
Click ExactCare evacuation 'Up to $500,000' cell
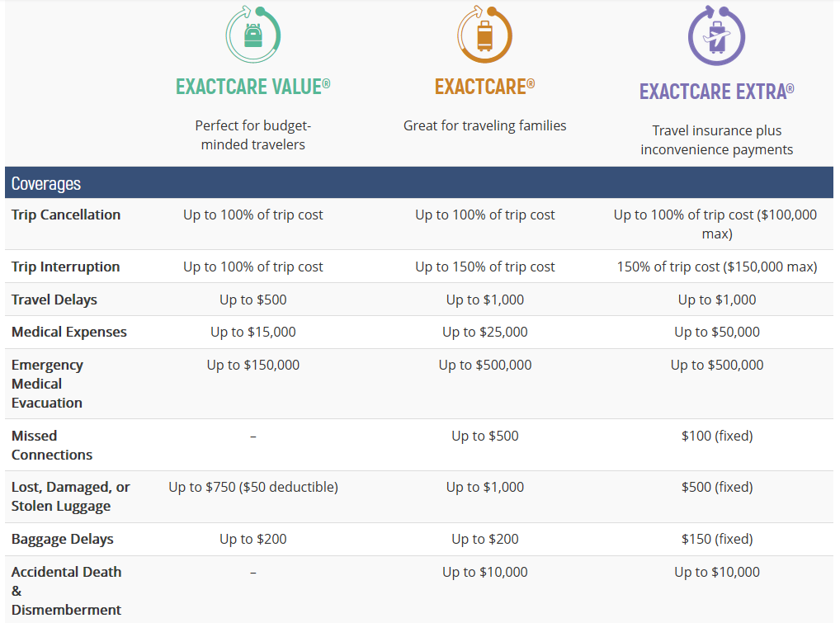pos(485,366)
